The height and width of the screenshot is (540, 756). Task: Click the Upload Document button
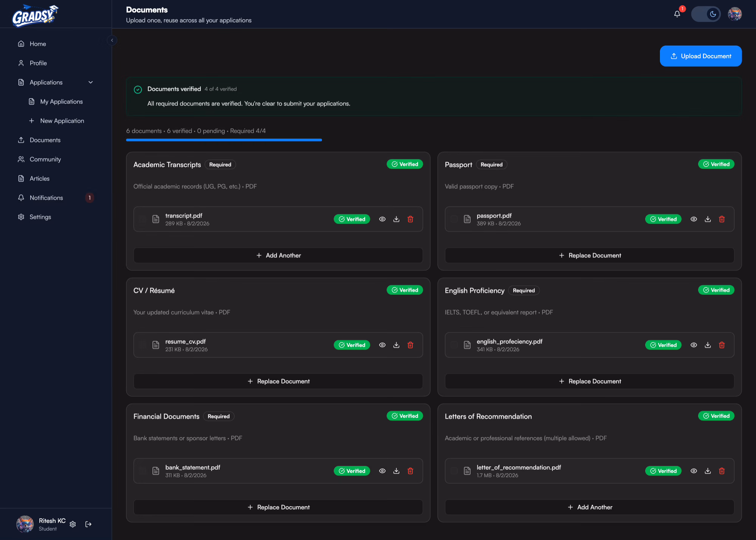pyautogui.click(x=700, y=56)
